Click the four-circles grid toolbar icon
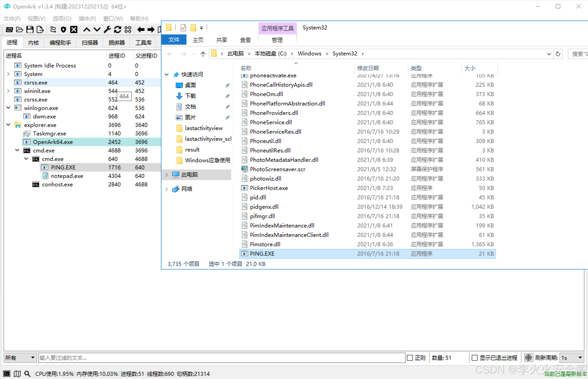The width and height of the screenshot is (588, 379). tap(128, 30)
